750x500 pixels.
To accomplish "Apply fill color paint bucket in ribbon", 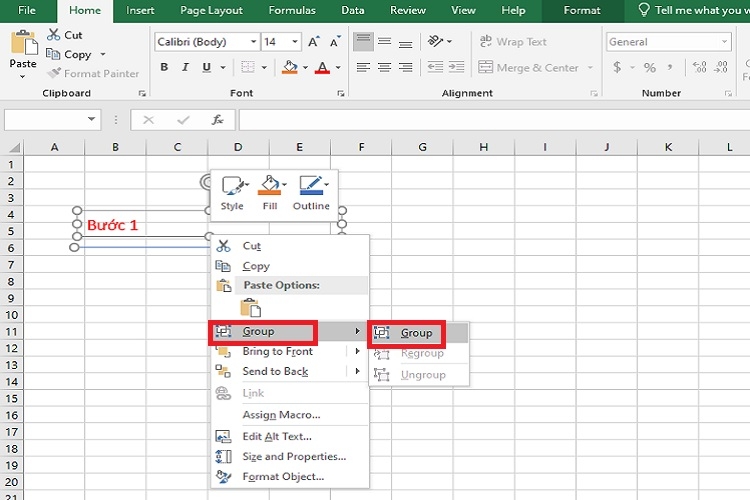I will point(289,67).
